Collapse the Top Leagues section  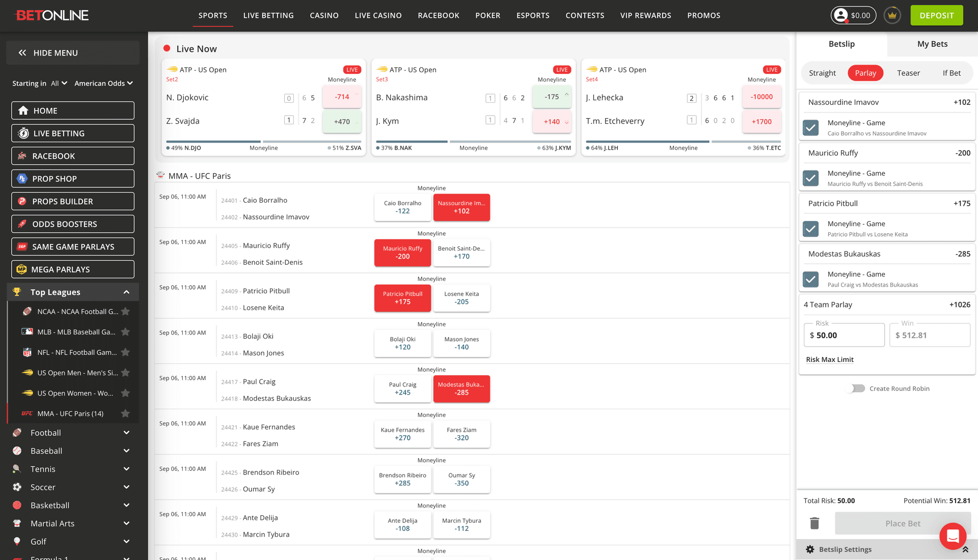coord(126,292)
